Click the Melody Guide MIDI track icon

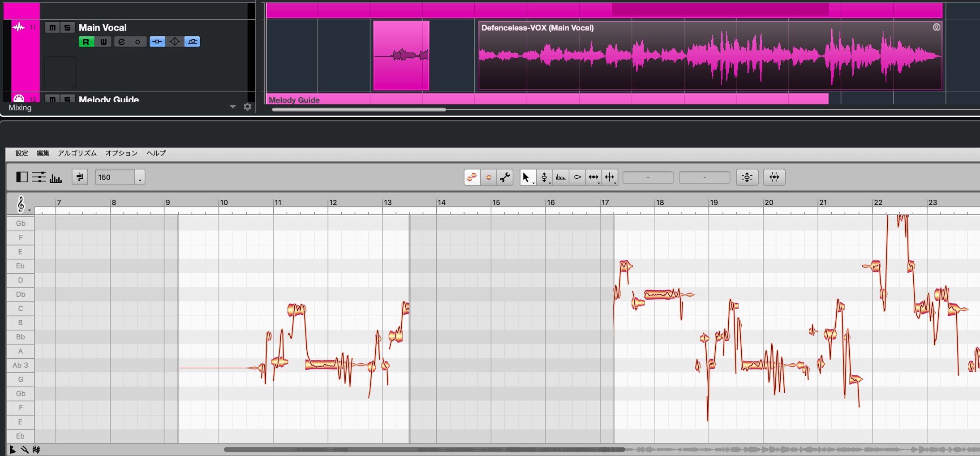pyautogui.click(x=19, y=99)
